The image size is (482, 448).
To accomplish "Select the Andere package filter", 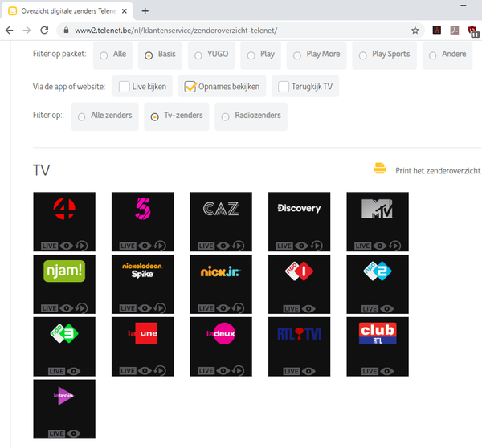I will [x=447, y=55].
